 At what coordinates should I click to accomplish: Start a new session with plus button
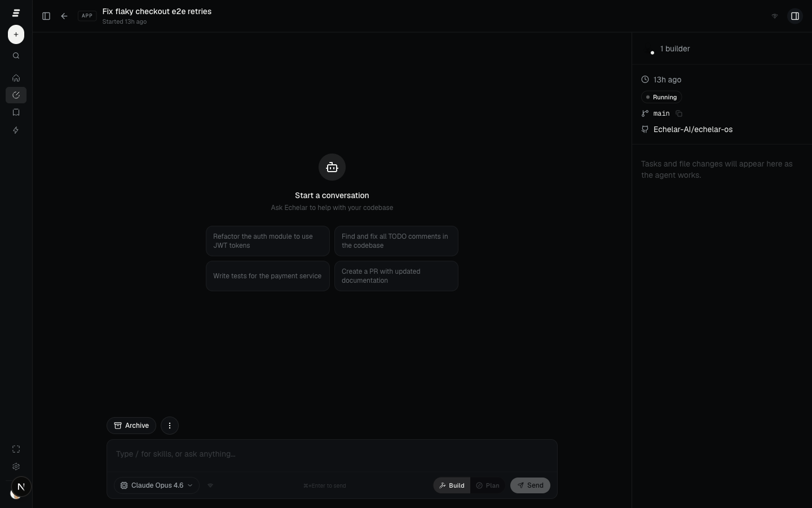coord(16,34)
